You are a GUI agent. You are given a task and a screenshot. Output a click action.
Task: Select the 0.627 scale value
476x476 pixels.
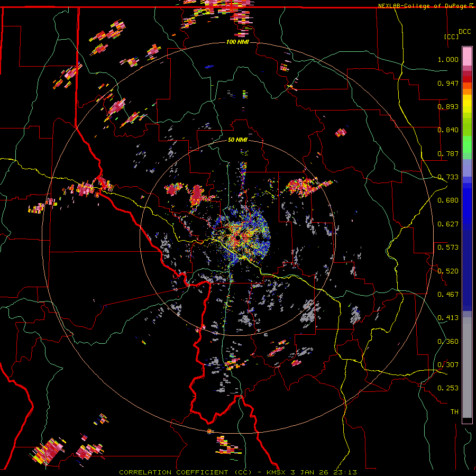448,224
